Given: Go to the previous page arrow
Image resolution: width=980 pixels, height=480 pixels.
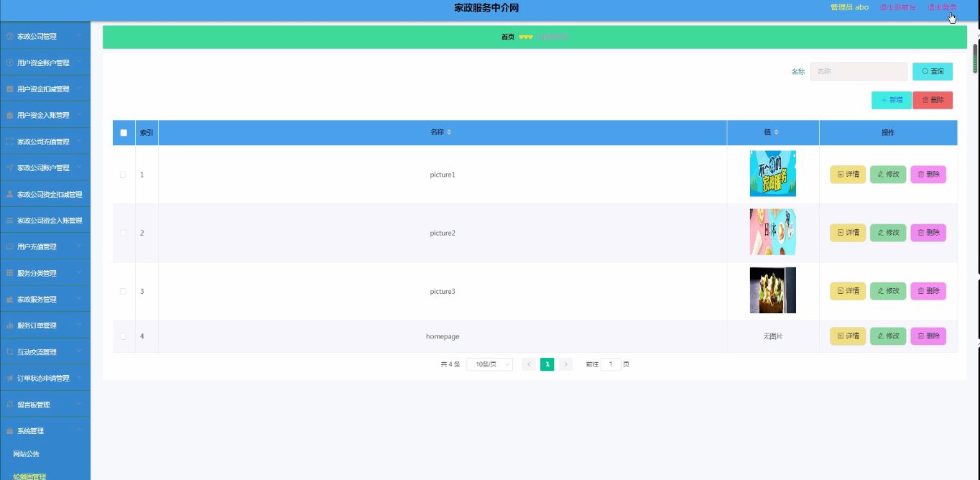Looking at the screenshot, I should point(529,364).
